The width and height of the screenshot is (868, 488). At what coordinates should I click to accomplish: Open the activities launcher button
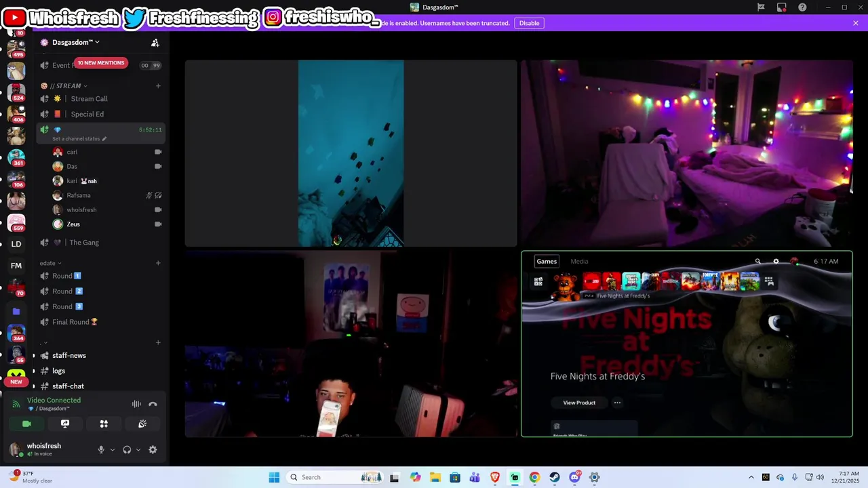104,424
